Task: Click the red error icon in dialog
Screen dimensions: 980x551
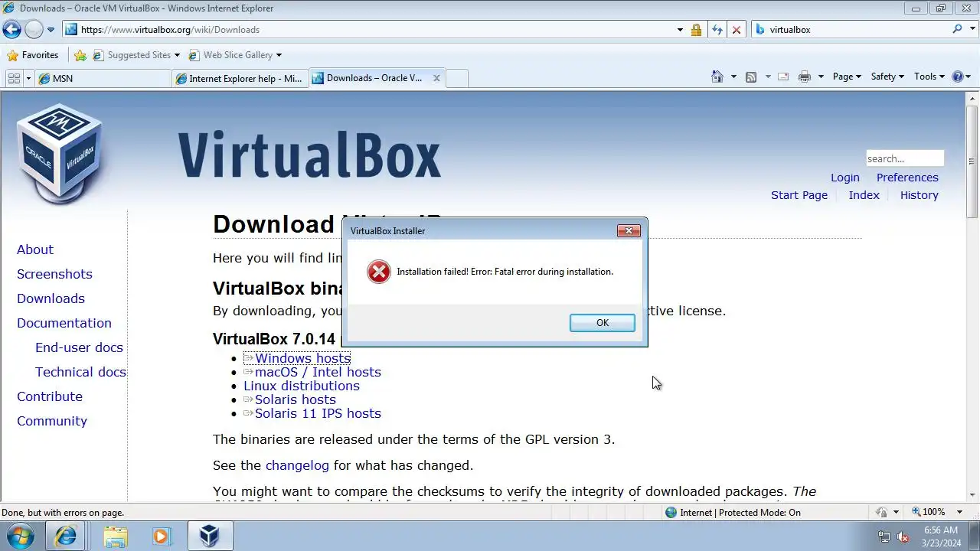Action: (x=379, y=272)
